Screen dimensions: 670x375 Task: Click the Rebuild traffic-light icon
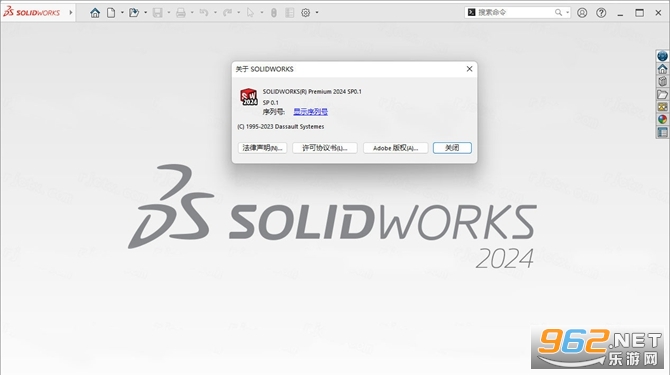tap(274, 13)
